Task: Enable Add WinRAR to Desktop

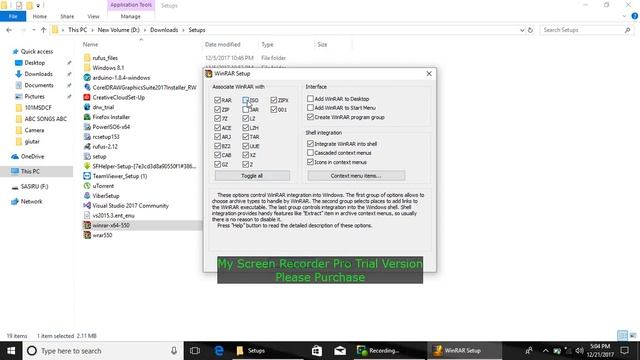Action: 310,99
